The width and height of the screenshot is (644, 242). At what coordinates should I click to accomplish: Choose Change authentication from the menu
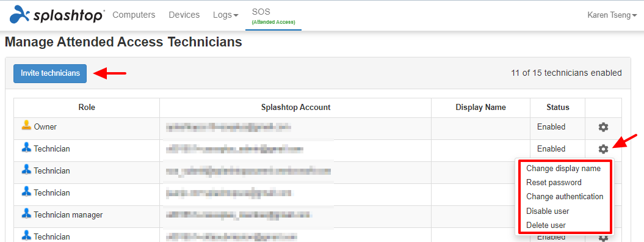565,196
